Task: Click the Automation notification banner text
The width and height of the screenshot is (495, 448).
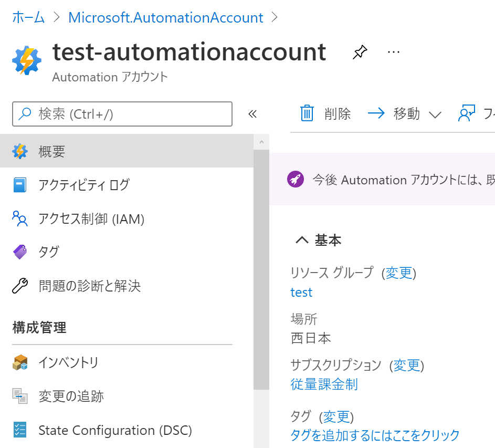Action: 404,180
